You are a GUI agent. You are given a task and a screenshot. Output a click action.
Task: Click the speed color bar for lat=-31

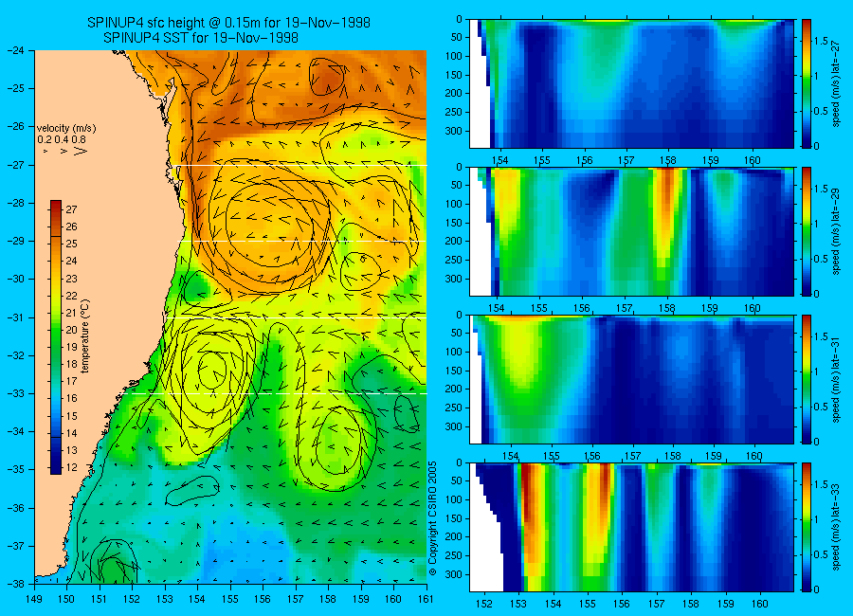(806, 379)
